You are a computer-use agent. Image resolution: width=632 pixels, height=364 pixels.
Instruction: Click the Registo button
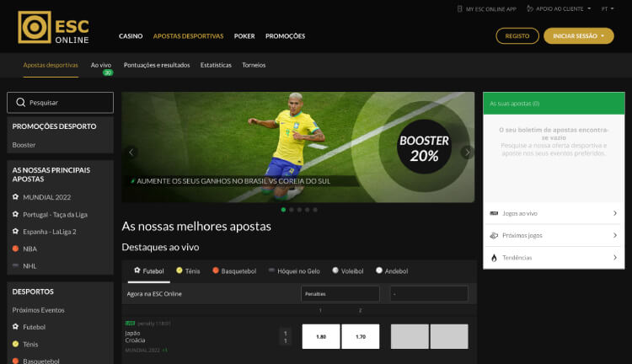[x=517, y=36]
